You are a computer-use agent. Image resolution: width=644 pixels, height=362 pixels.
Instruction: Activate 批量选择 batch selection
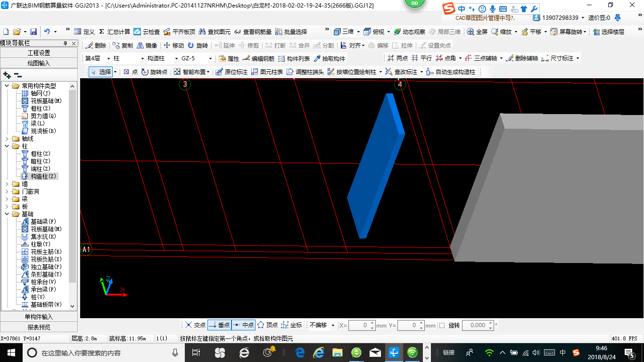click(x=291, y=32)
